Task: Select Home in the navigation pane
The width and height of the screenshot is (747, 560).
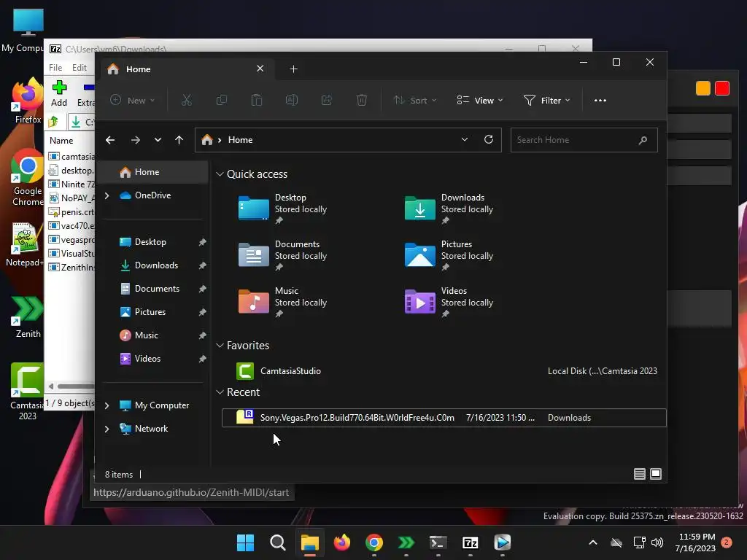Action: pyautogui.click(x=155, y=172)
